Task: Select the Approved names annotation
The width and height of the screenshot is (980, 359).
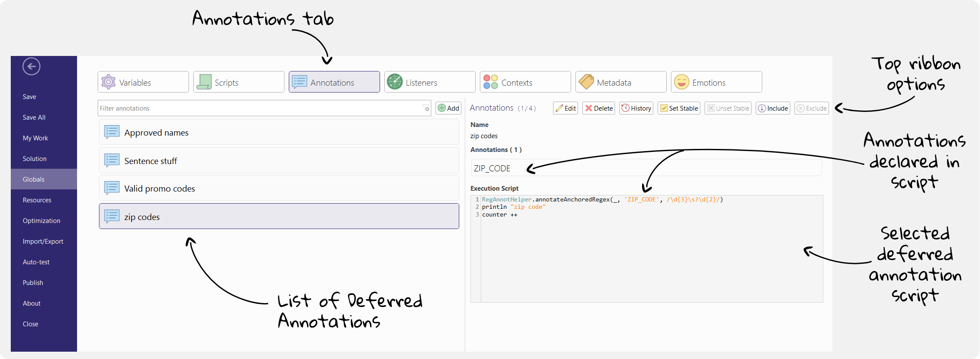Action: click(x=279, y=132)
